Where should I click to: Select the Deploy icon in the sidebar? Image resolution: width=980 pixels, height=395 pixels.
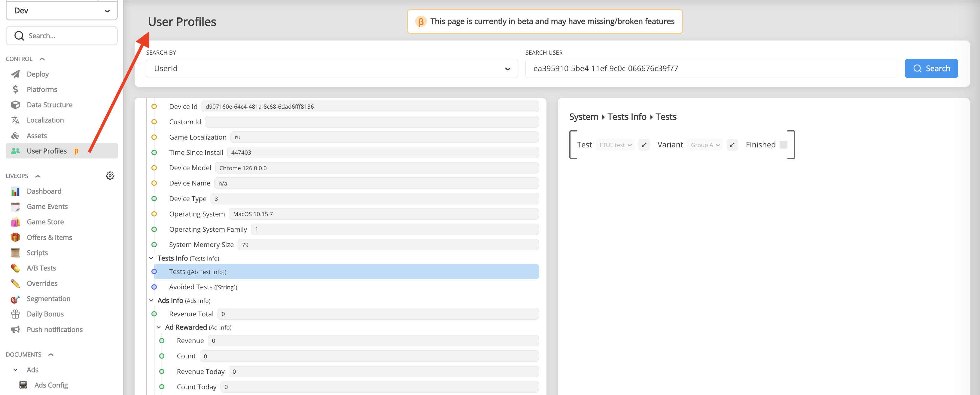[x=15, y=74]
